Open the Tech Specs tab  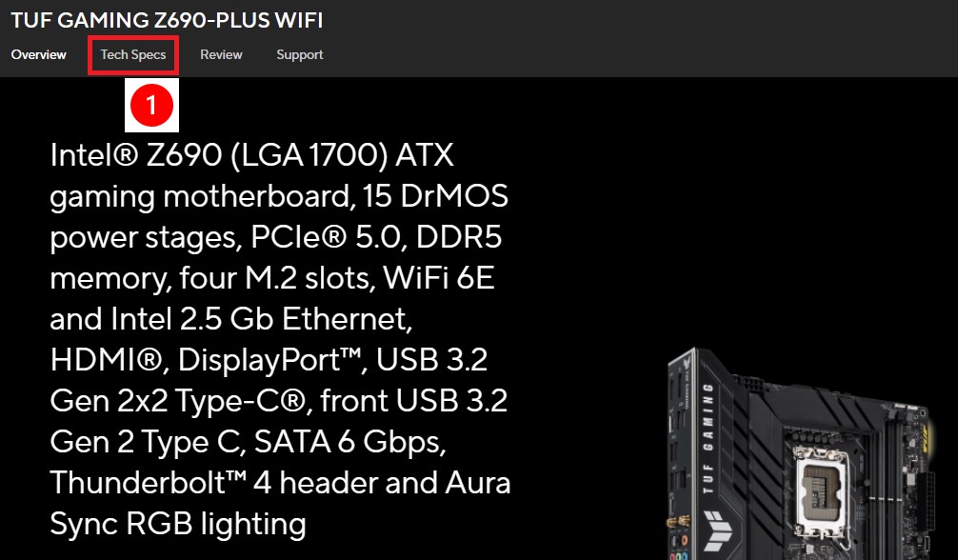click(133, 55)
